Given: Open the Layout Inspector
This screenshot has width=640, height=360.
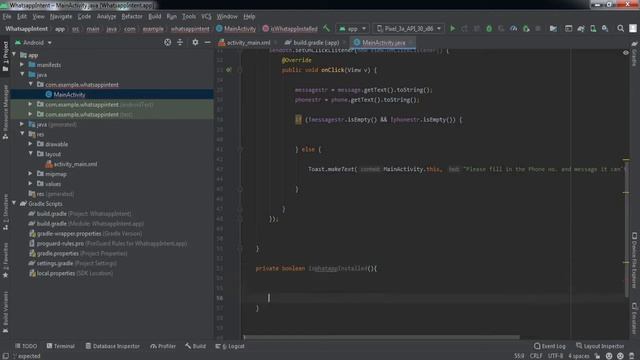Looking at the screenshot, I should pos(600,346).
